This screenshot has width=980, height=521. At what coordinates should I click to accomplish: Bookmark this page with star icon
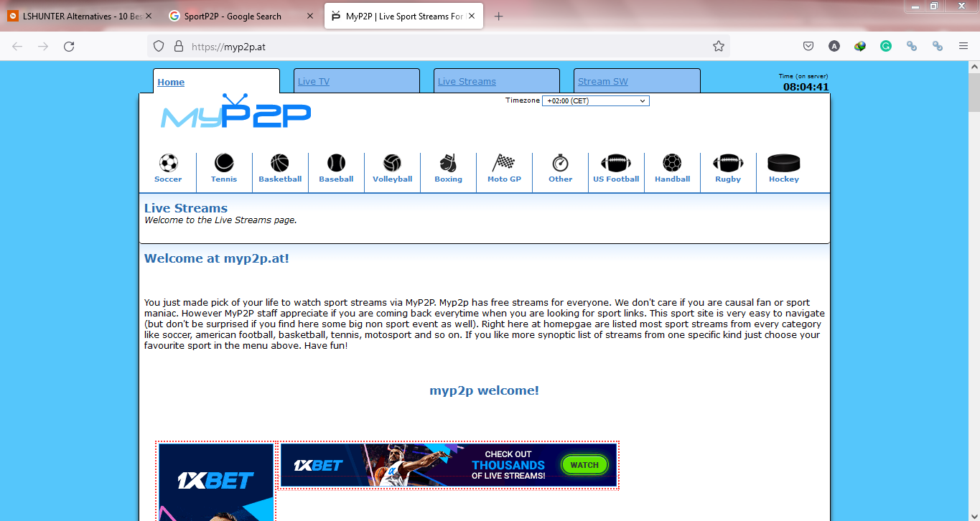coord(719,47)
